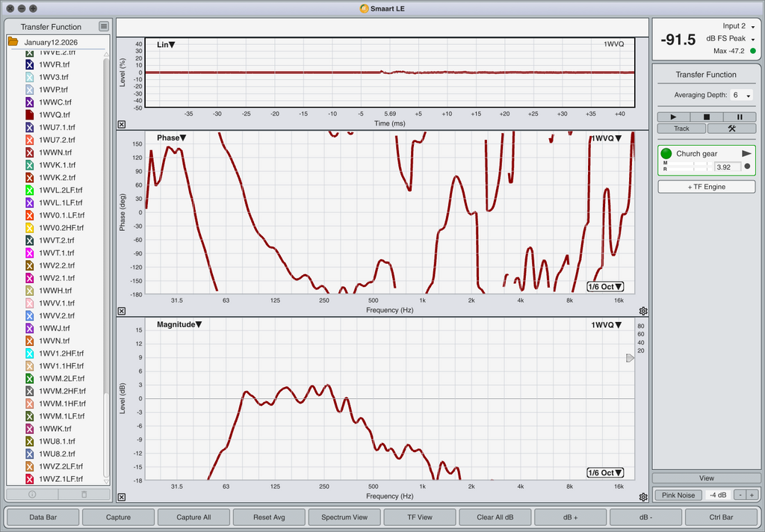Click the Capture All button
Viewport: 765px width, 532px height.
(x=193, y=517)
